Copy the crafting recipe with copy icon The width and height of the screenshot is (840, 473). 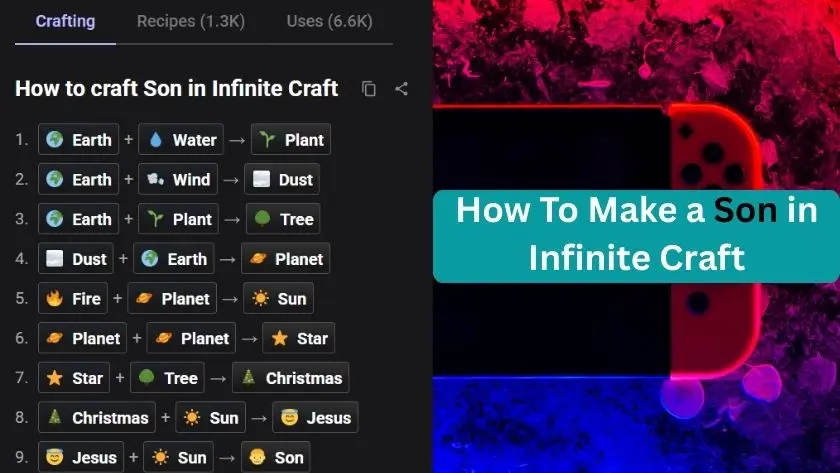pos(369,89)
